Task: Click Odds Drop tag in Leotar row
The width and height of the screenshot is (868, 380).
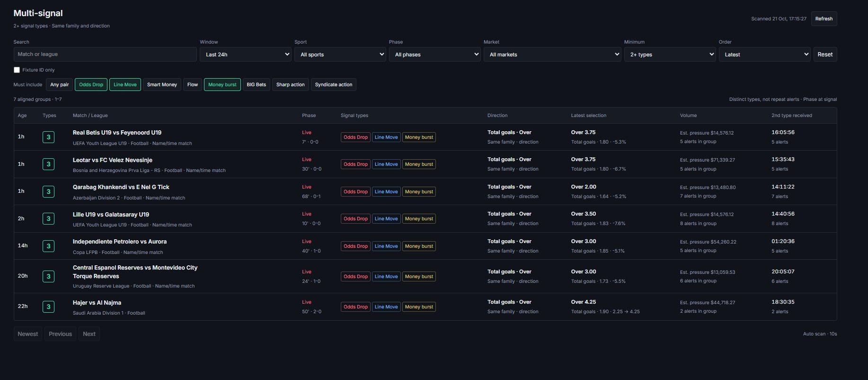Action: click(355, 164)
